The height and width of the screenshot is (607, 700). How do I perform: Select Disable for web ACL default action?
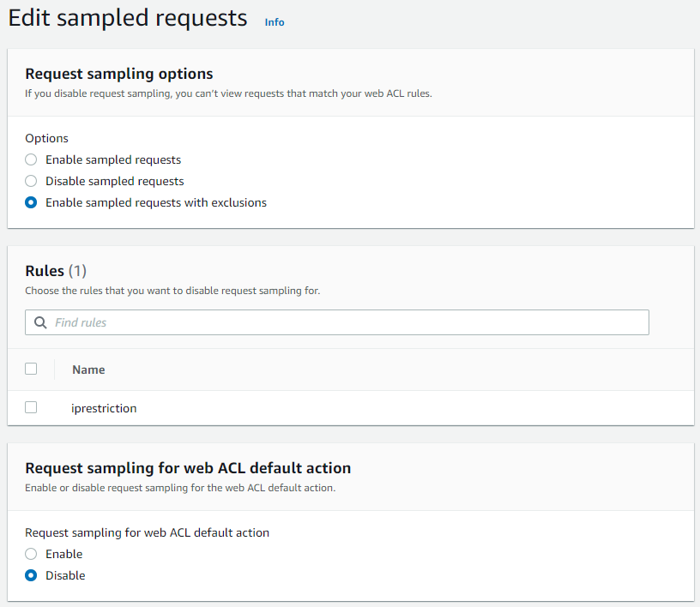click(32, 575)
